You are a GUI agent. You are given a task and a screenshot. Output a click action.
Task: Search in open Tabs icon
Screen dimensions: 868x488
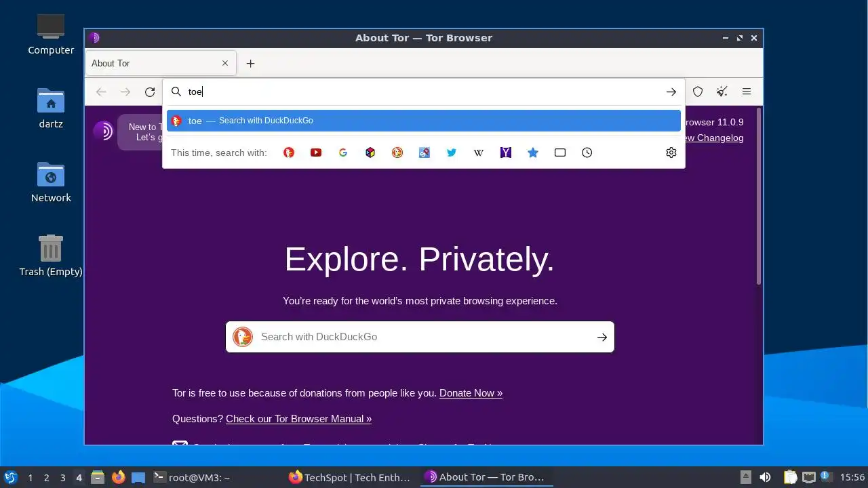pyautogui.click(x=560, y=152)
